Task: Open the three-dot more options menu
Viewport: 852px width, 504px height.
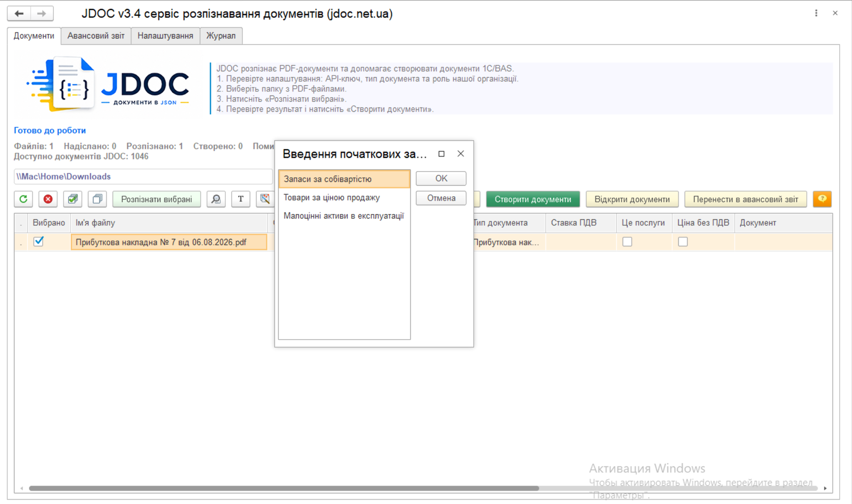Action: [x=816, y=13]
